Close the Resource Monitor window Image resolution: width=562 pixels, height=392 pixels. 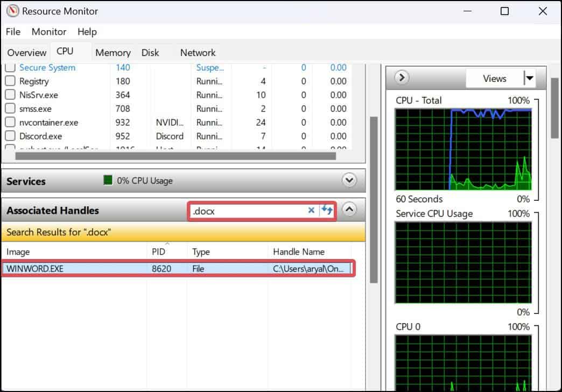tap(543, 11)
